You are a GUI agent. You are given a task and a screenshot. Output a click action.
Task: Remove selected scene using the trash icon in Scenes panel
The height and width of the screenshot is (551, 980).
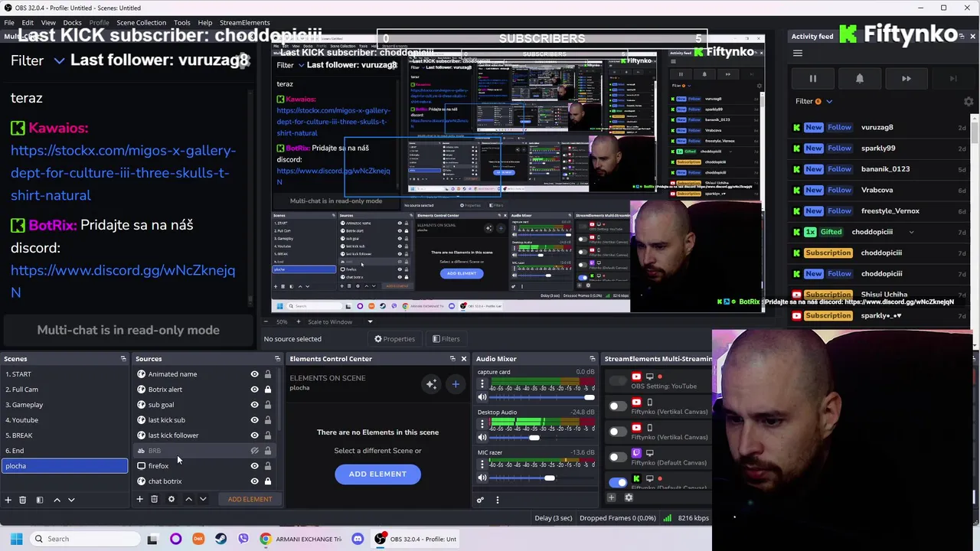tap(22, 500)
